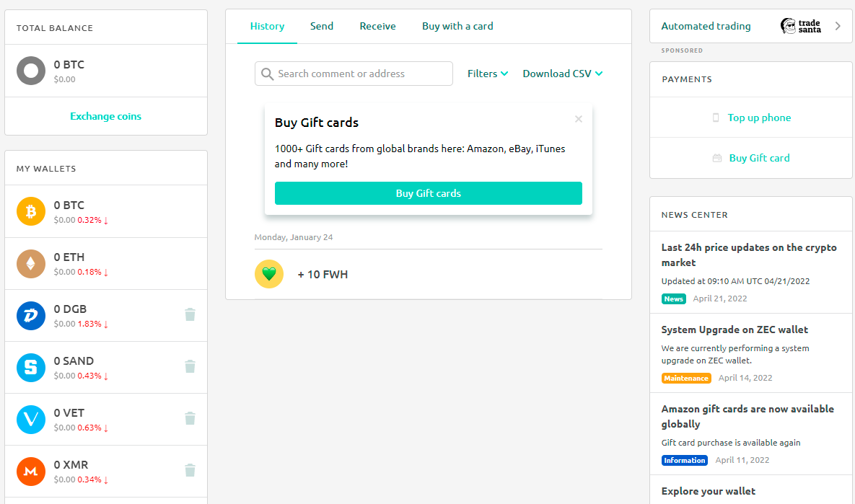
Task: Click the Buy Gift card payments link
Action: [759, 158]
